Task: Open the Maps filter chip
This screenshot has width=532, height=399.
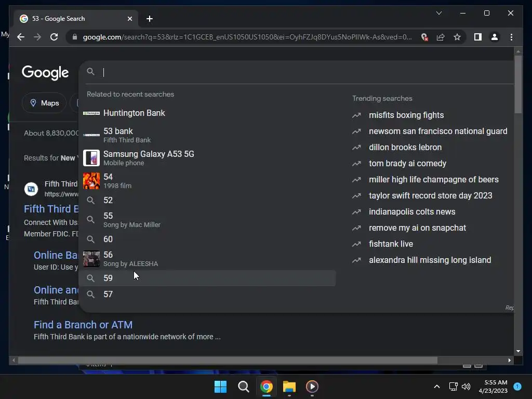Action: coord(44,103)
